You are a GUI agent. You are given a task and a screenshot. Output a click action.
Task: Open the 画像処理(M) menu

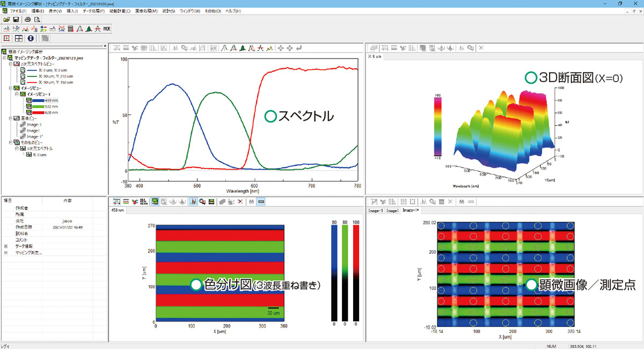click(x=147, y=11)
